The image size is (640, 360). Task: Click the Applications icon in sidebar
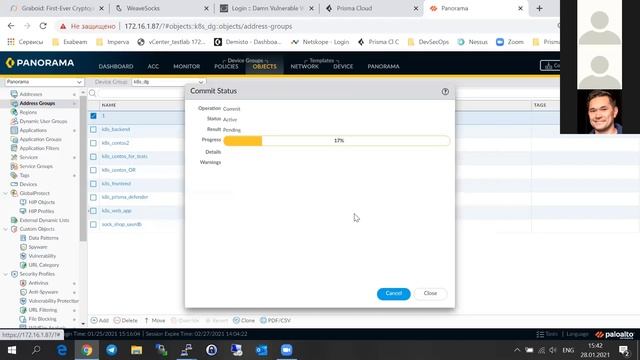[14, 130]
